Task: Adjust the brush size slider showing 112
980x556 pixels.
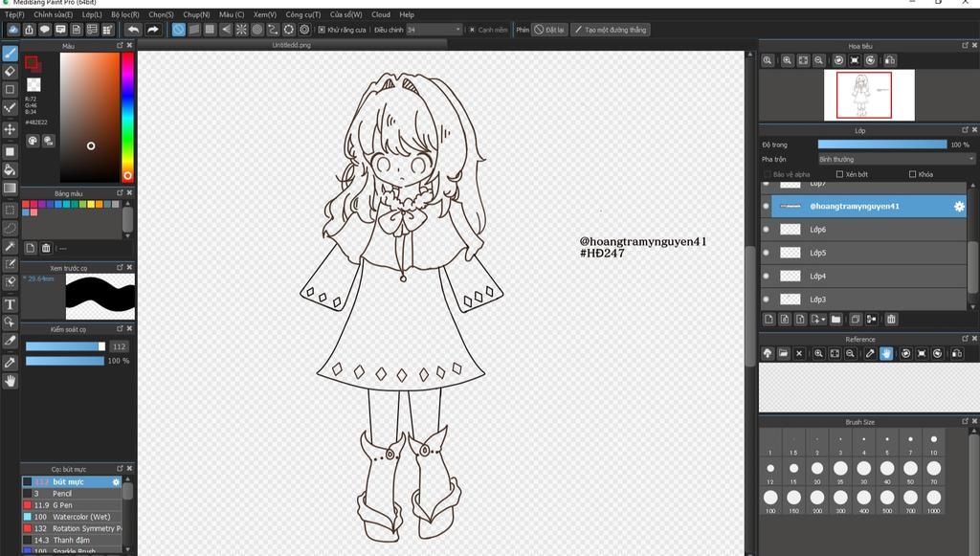Action: click(66, 346)
